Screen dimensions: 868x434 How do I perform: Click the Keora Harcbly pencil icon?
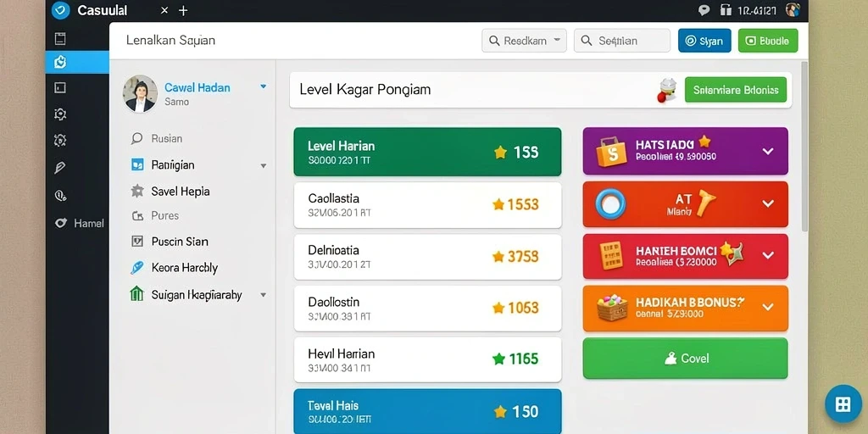click(136, 268)
